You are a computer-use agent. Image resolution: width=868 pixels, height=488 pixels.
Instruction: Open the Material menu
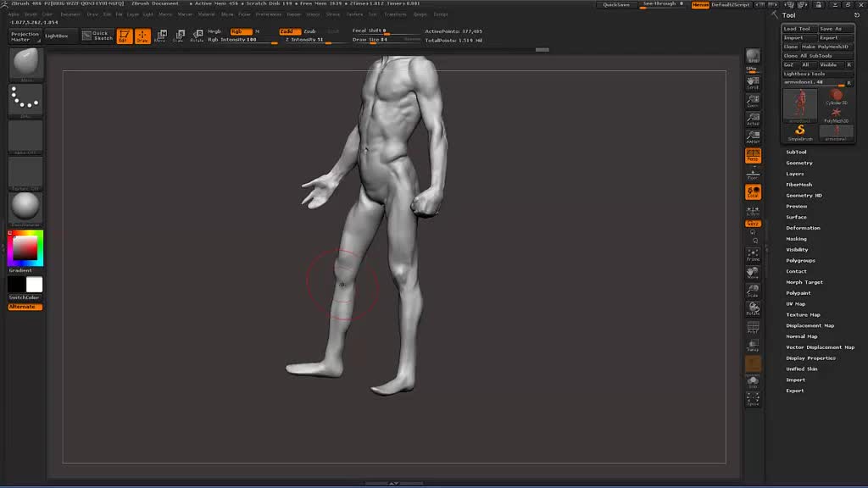[x=207, y=14]
